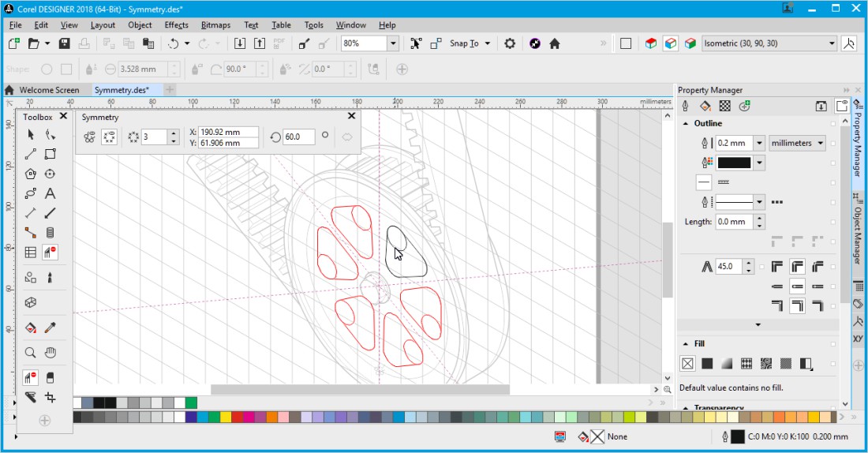Expand more outline options arrow

758,325
